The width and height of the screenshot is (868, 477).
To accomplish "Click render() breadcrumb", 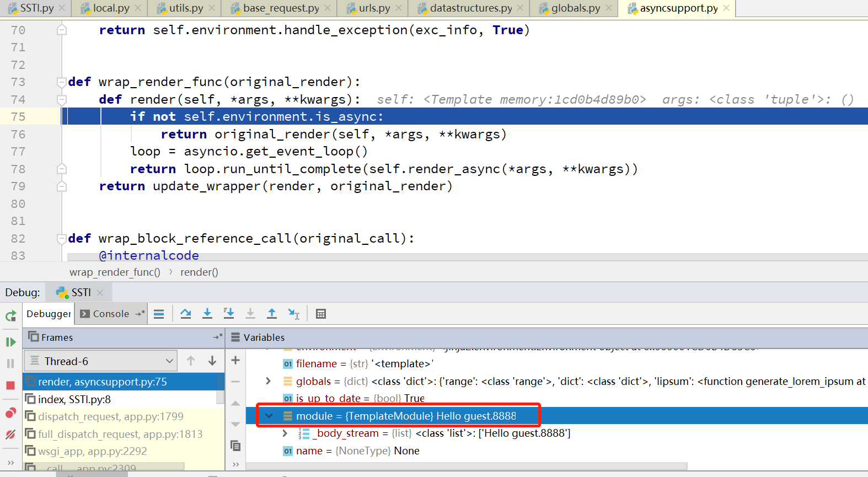I will 199,272.
